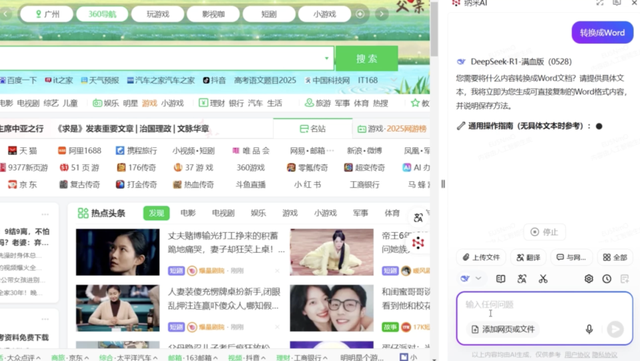Open the 影视咖 tab

click(213, 14)
